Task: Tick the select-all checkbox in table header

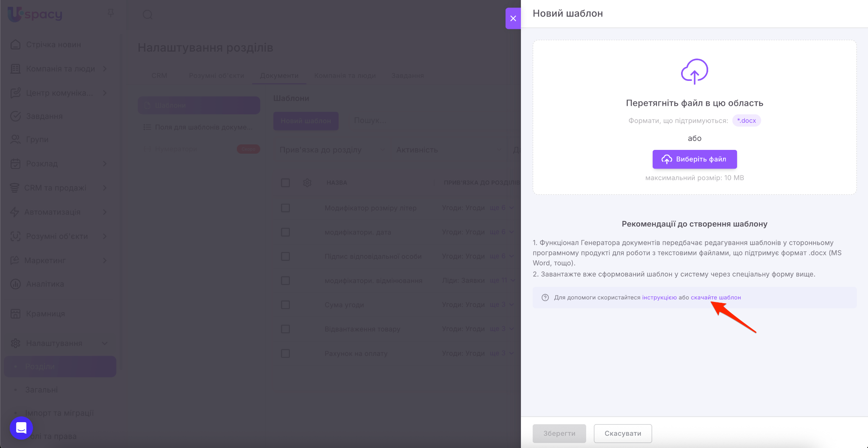Action: [x=286, y=183]
